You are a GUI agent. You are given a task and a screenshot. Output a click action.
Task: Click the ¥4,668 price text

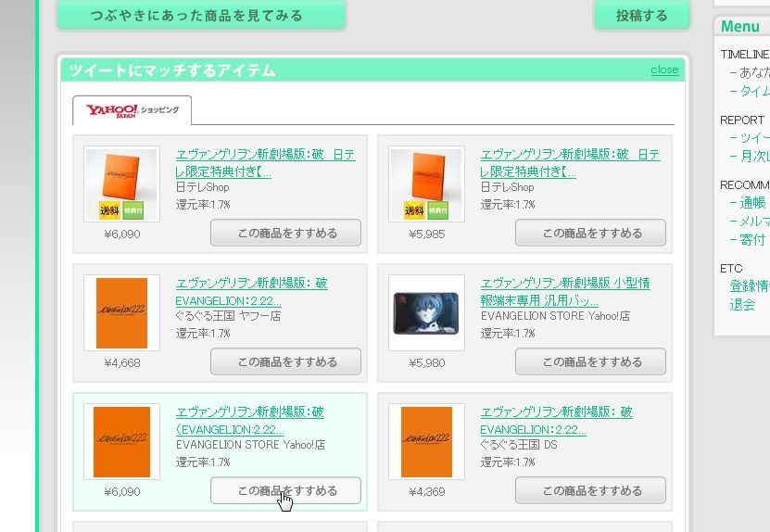coord(122,363)
